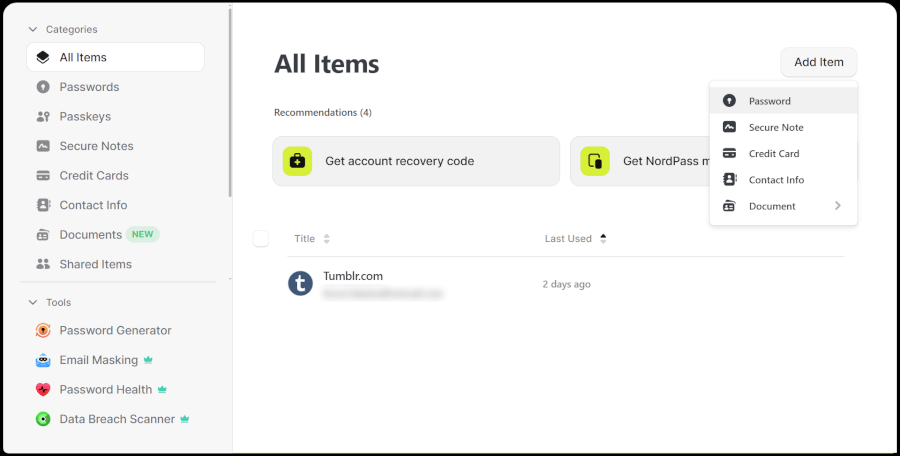Choose Secure Note from Add Item menu
This screenshot has height=456, width=900.
point(775,128)
